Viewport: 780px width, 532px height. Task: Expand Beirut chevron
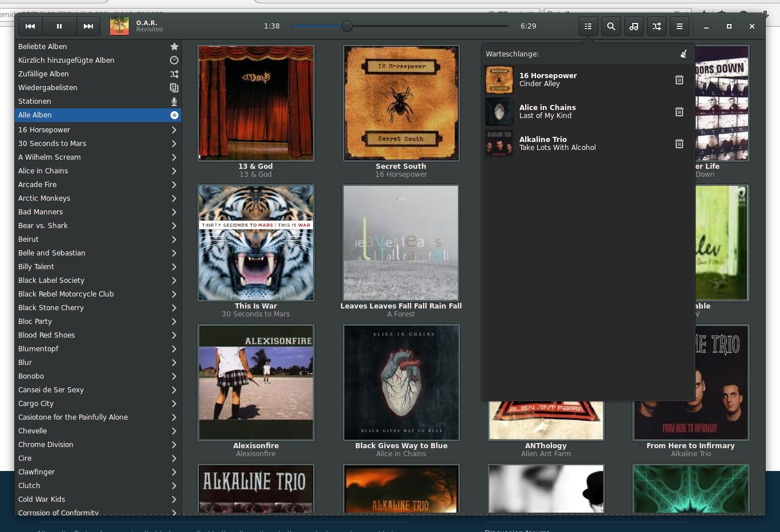(174, 239)
